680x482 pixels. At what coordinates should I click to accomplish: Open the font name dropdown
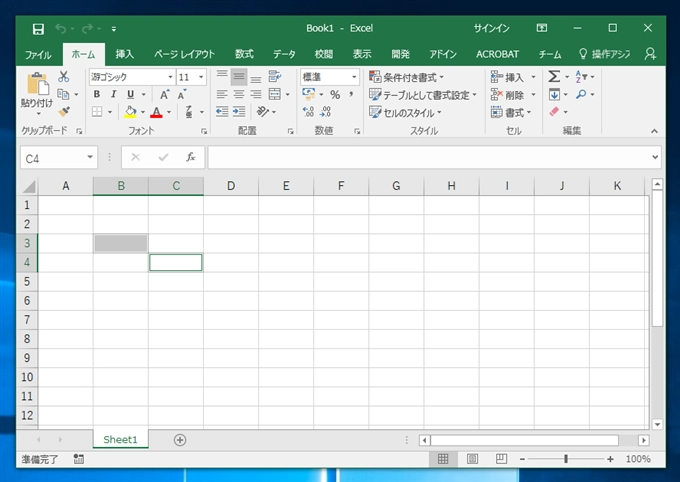[x=170, y=77]
